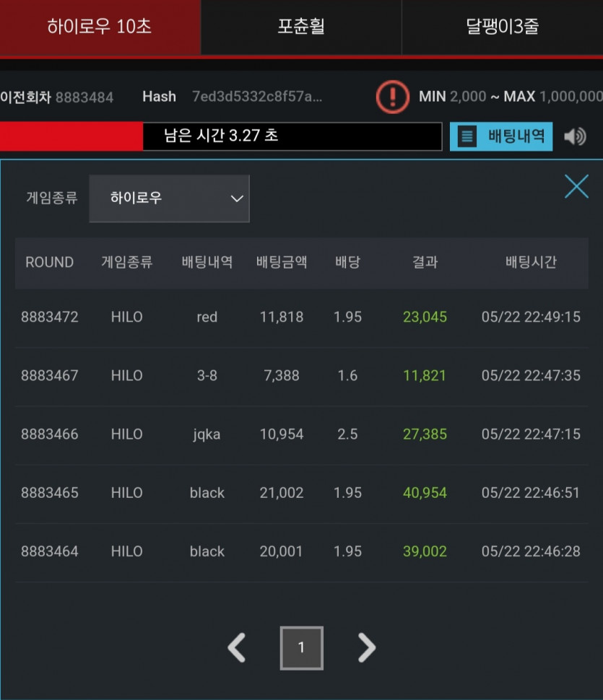The height and width of the screenshot is (700, 603).
Task: Click odds value 2.5
Action: [347, 434]
